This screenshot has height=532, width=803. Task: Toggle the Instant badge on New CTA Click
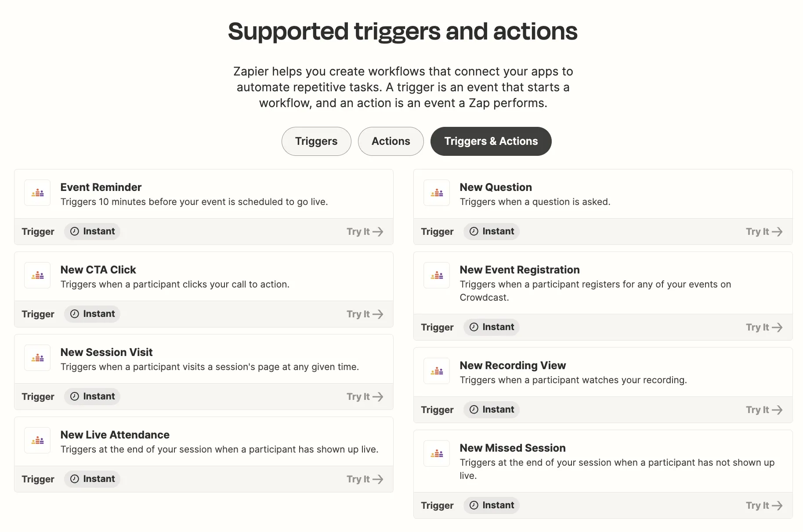click(92, 314)
